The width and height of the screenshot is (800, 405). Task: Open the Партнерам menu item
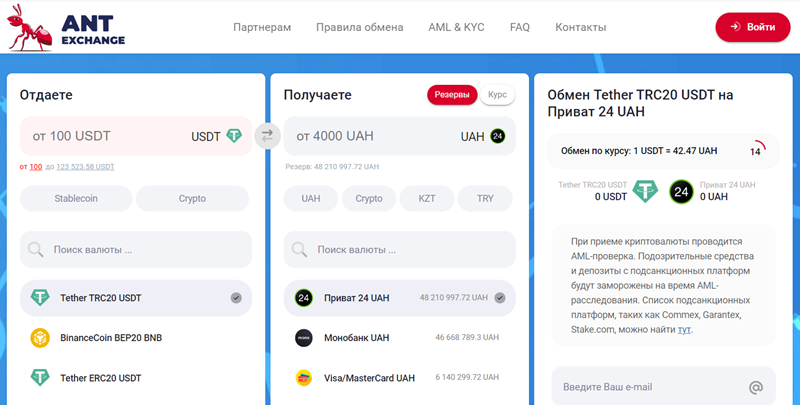click(x=262, y=27)
